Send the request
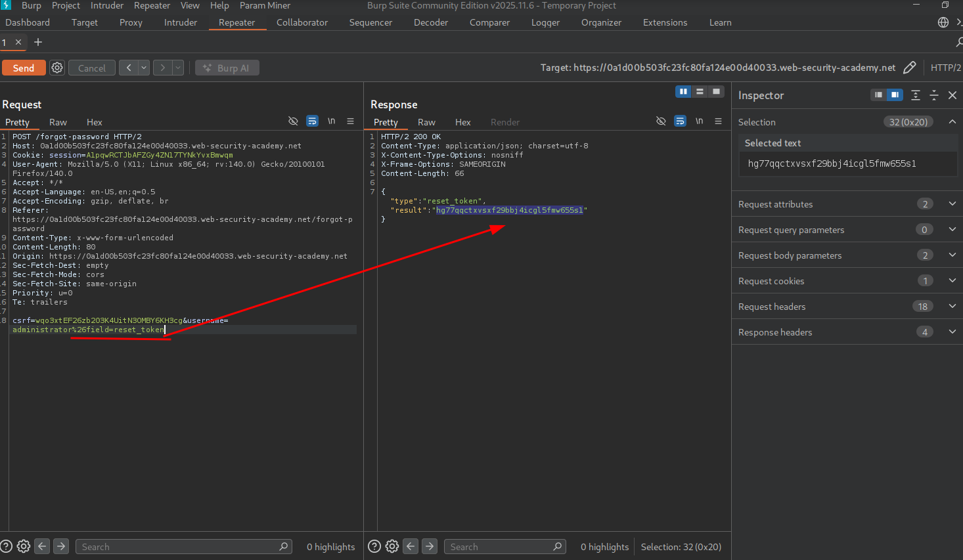Screen dimensions: 963x560 (24, 68)
